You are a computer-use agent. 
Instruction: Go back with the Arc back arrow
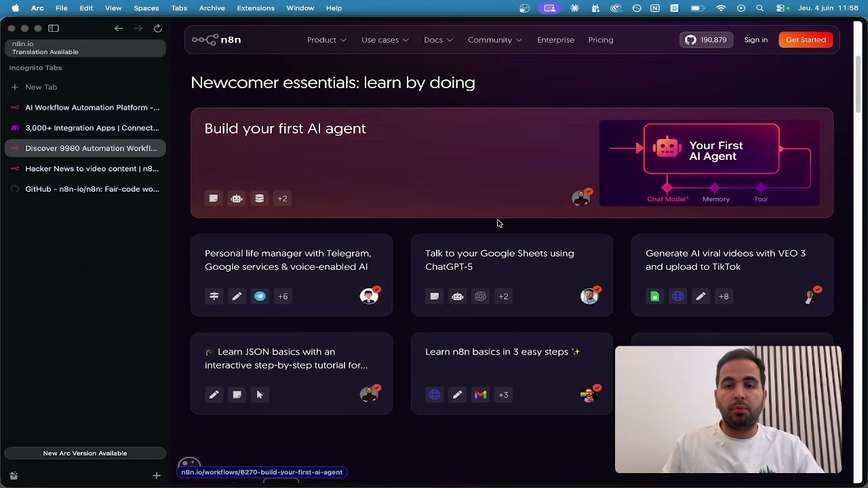pyautogui.click(x=119, y=28)
